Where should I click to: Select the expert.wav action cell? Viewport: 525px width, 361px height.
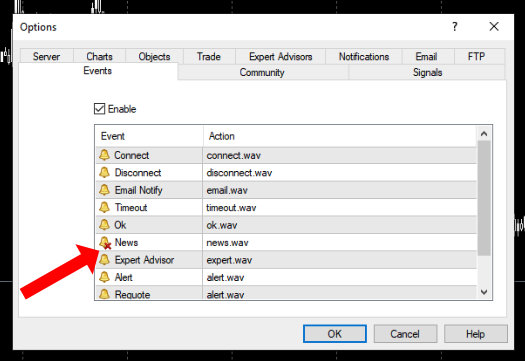coord(340,260)
